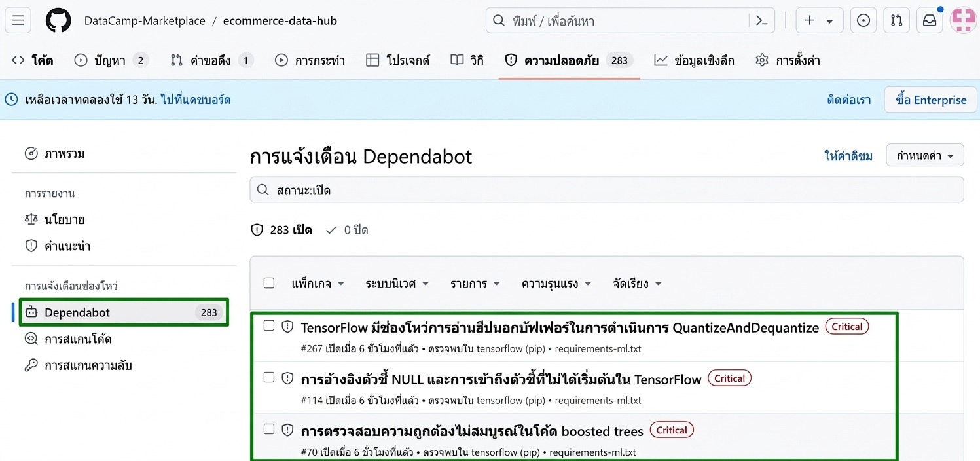Open the ความปลอดภัย tab

click(x=569, y=61)
